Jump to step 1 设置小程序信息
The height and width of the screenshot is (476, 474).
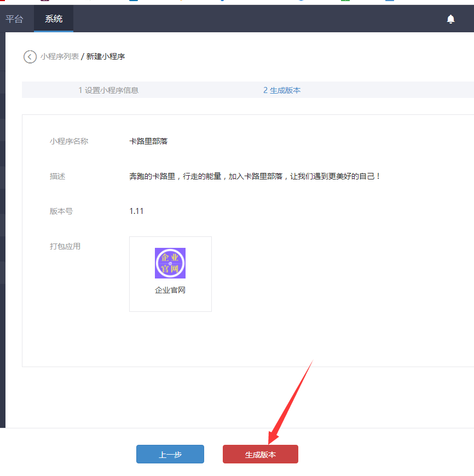(108, 90)
